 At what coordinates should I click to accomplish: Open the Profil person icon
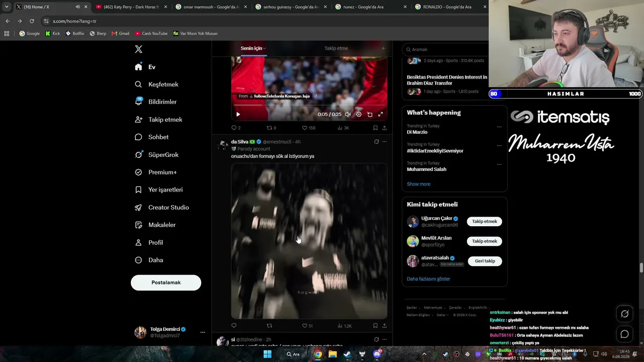click(138, 242)
